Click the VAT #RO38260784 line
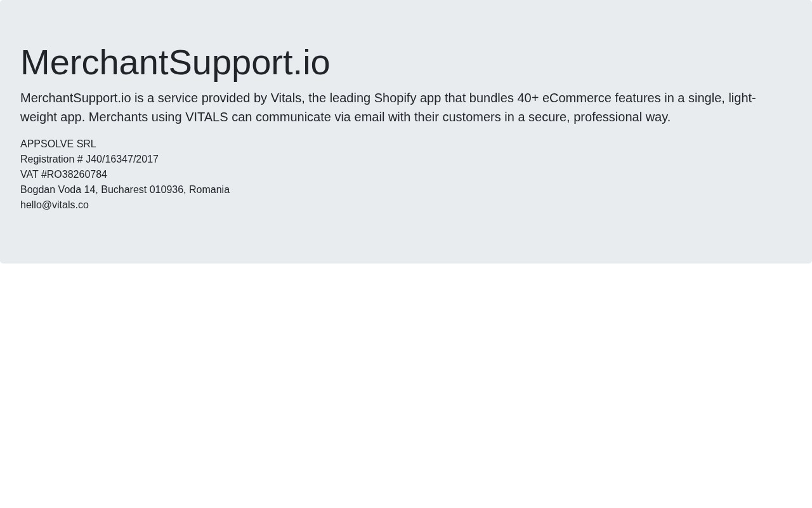812x508 pixels. [x=63, y=174]
